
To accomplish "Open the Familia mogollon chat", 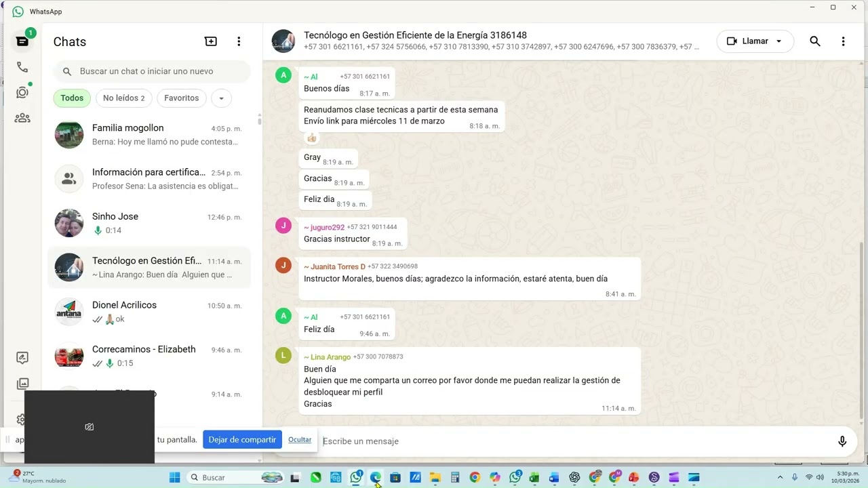I will pyautogui.click(x=149, y=135).
